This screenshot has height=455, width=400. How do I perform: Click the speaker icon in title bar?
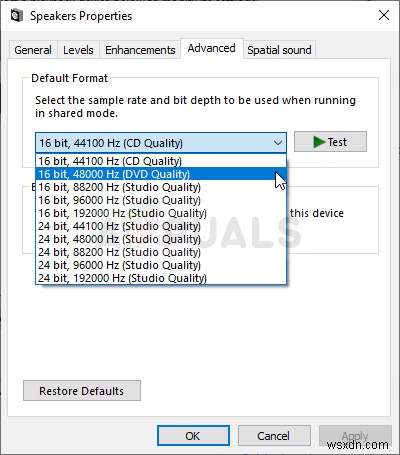click(x=17, y=16)
